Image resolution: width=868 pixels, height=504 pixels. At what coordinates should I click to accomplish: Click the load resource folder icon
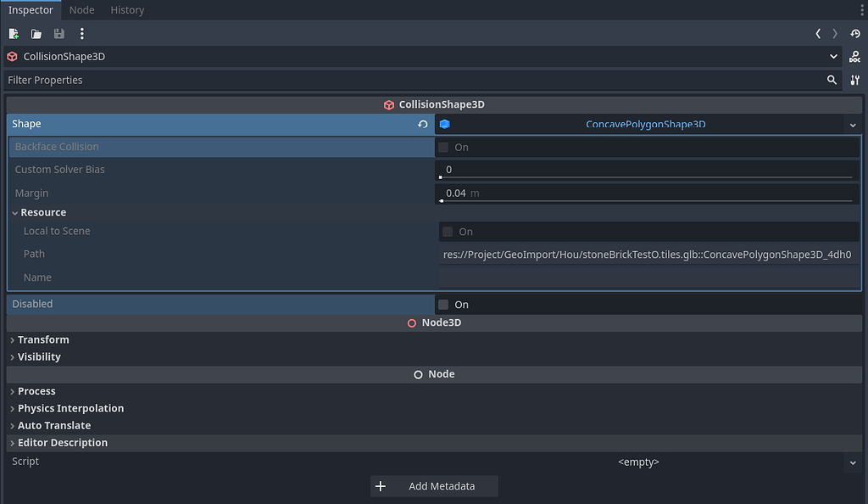point(36,33)
